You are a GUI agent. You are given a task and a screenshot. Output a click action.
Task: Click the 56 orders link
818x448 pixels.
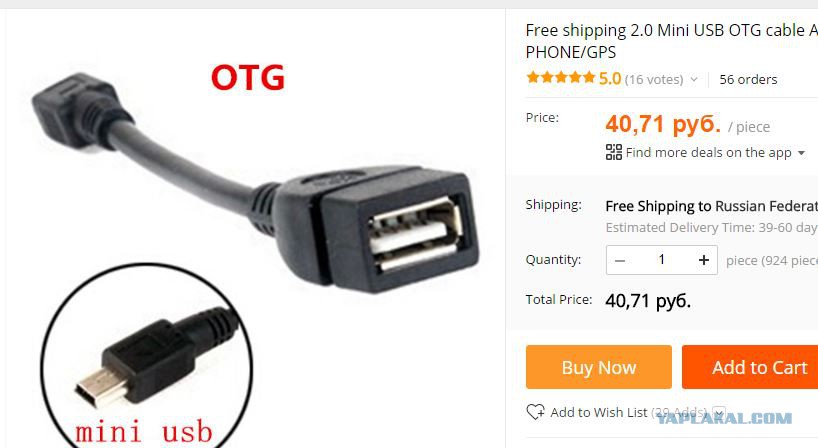pos(748,79)
